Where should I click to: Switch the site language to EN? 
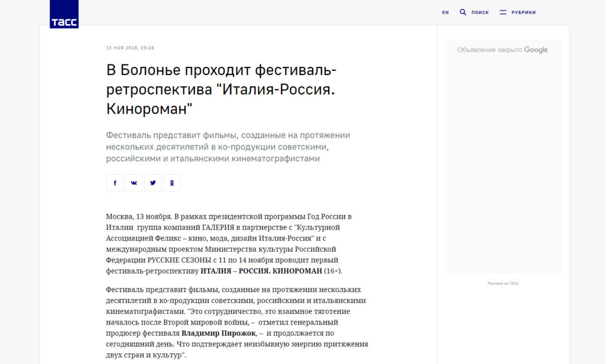pyautogui.click(x=445, y=12)
